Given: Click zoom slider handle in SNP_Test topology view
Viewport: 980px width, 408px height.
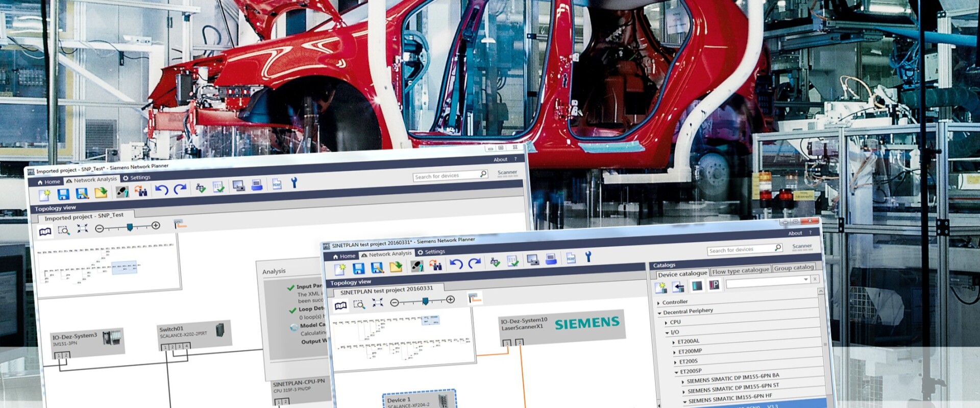Looking at the screenshot, I should tap(130, 227).
